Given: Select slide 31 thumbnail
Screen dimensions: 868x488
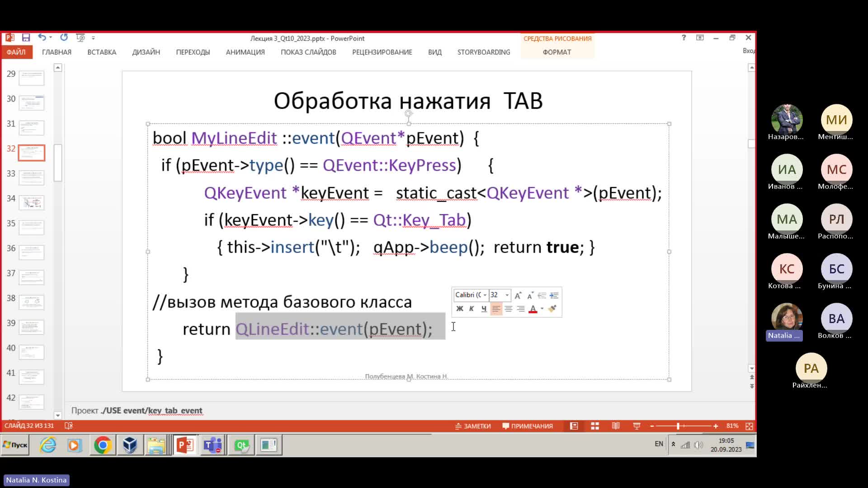Looking at the screenshot, I should [31, 127].
